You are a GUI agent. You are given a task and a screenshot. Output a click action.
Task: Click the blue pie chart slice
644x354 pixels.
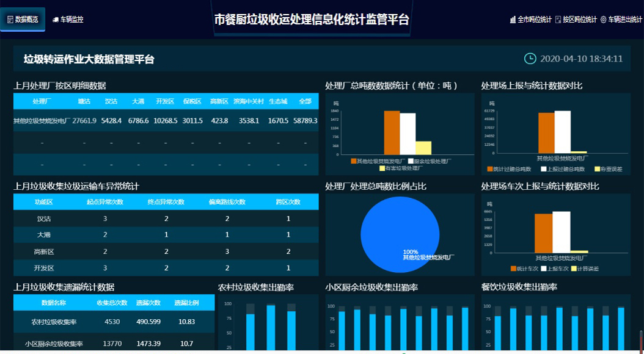(400, 234)
